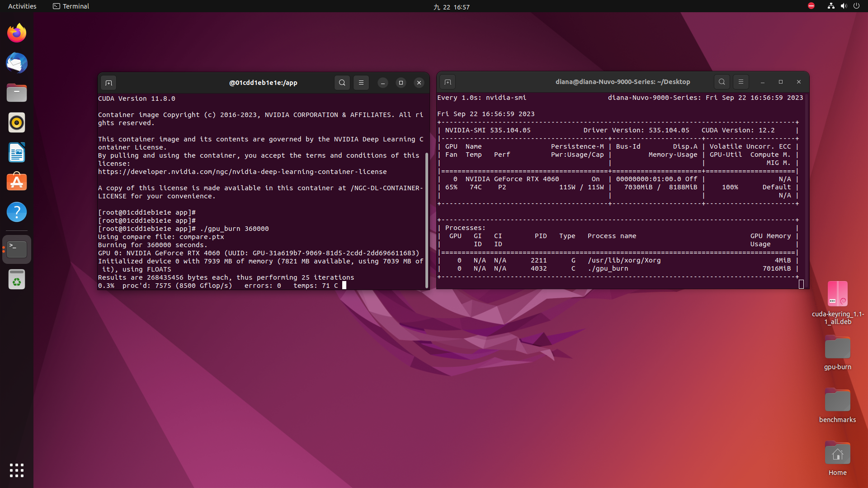Show Applications grid button
This screenshot has height=488, width=868.
(17, 470)
